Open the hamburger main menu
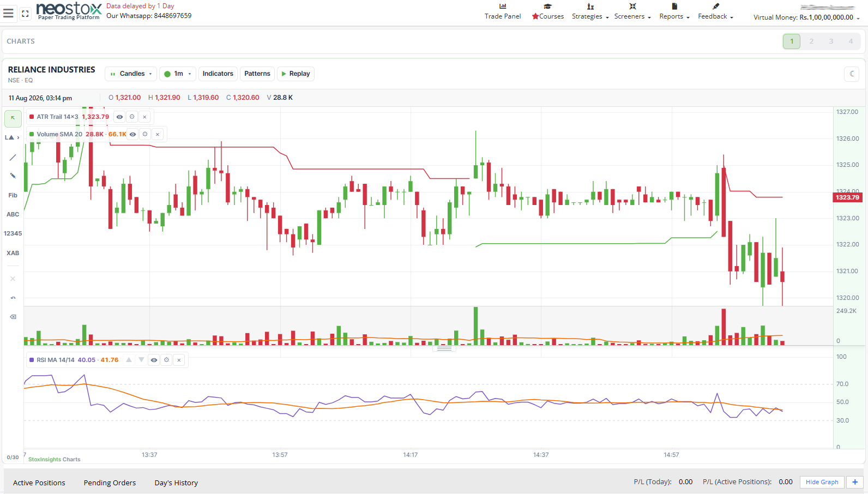Image resolution: width=868 pixels, height=494 pixels. coord(8,13)
